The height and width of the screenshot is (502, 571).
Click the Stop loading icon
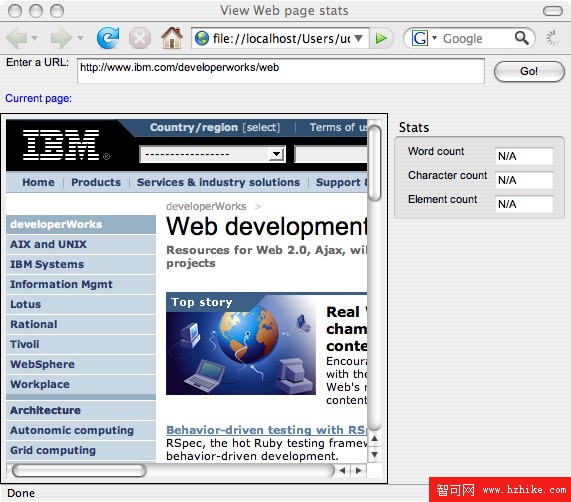point(140,38)
